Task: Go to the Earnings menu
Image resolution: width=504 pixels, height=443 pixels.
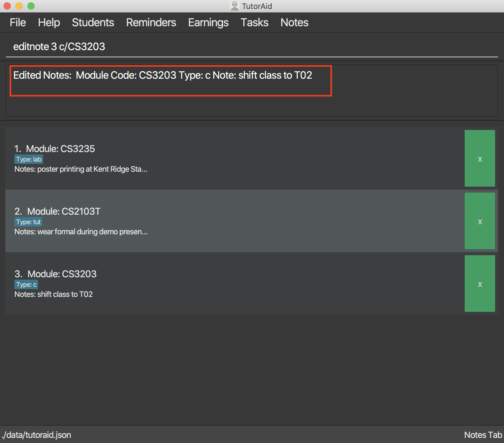Action: (x=208, y=23)
